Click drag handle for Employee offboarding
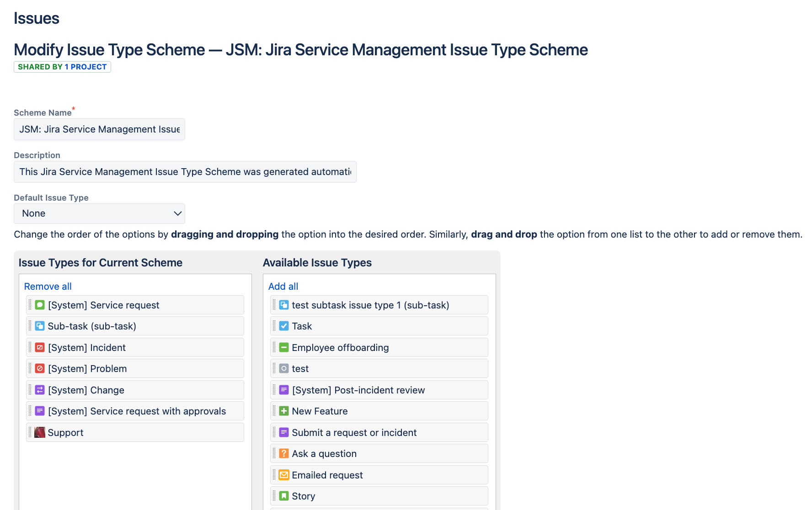Screen dimensions: 812x510 (274, 347)
